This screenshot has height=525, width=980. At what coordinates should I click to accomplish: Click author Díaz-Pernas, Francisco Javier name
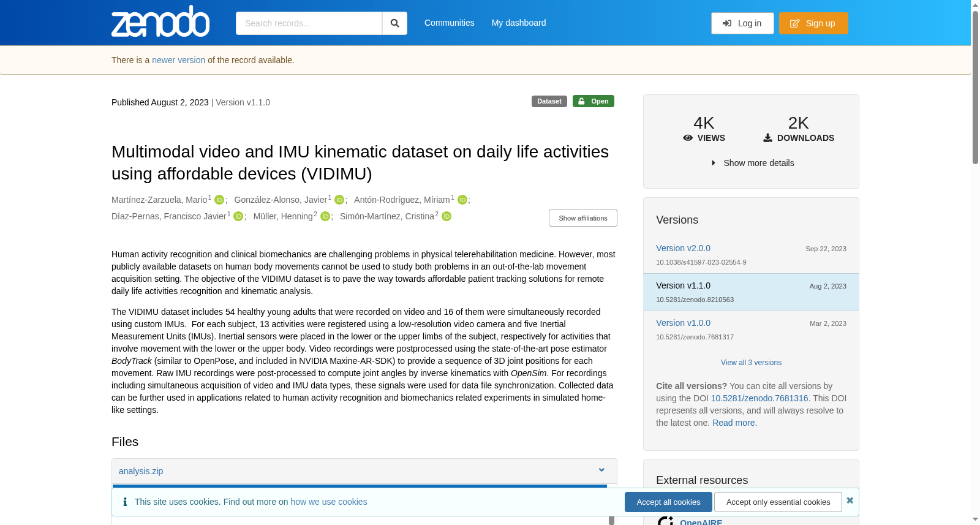point(169,216)
